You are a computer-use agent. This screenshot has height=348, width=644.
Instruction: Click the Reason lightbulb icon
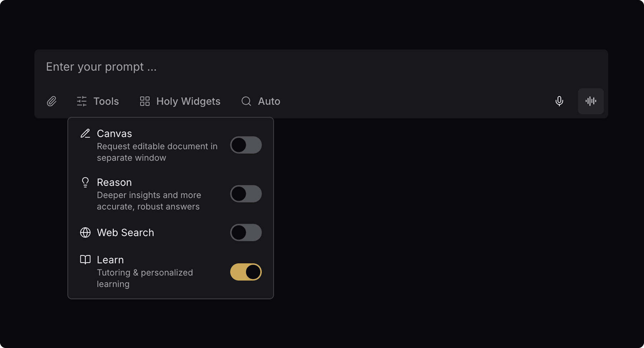click(85, 182)
